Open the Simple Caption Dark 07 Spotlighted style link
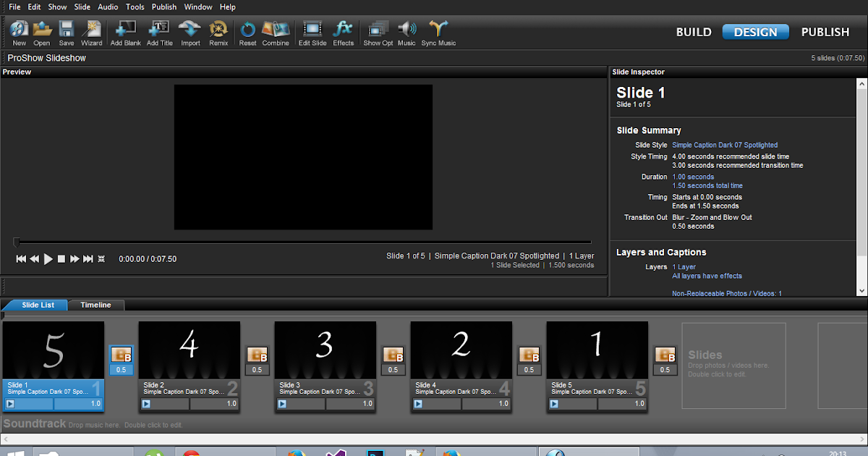This screenshot has width=868, height=456. coord(725,145)
